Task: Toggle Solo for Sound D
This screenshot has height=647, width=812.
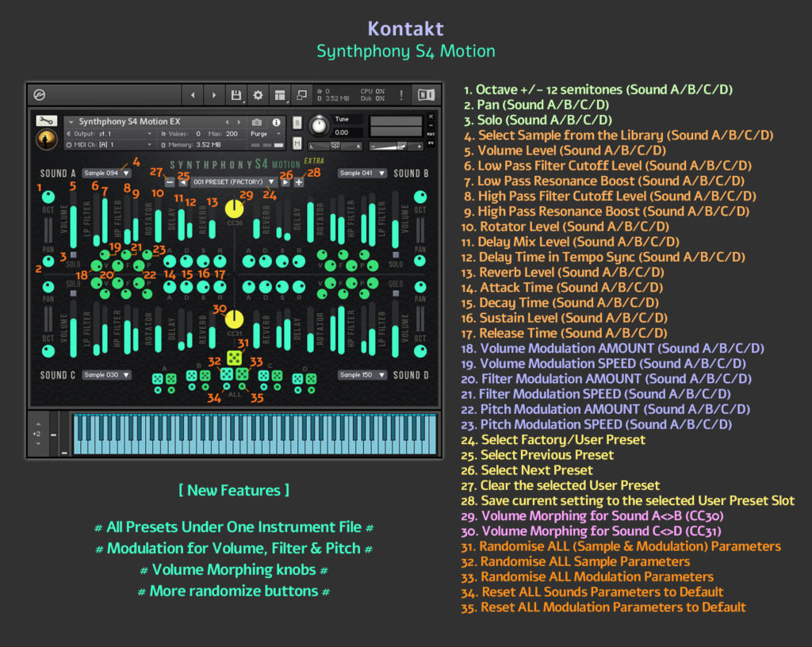Action: coord(396,293)
